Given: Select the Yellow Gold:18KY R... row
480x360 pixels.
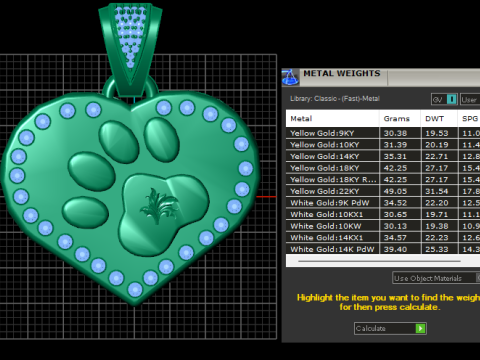Looking at the screenshot, I should click(383, 180).
